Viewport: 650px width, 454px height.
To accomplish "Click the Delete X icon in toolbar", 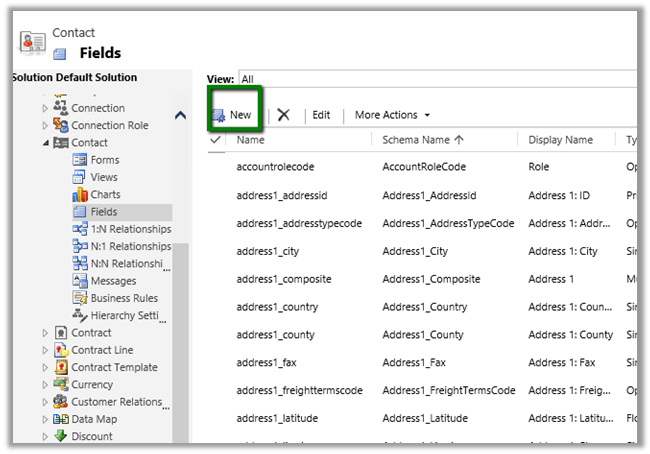I will pos(284,115).
